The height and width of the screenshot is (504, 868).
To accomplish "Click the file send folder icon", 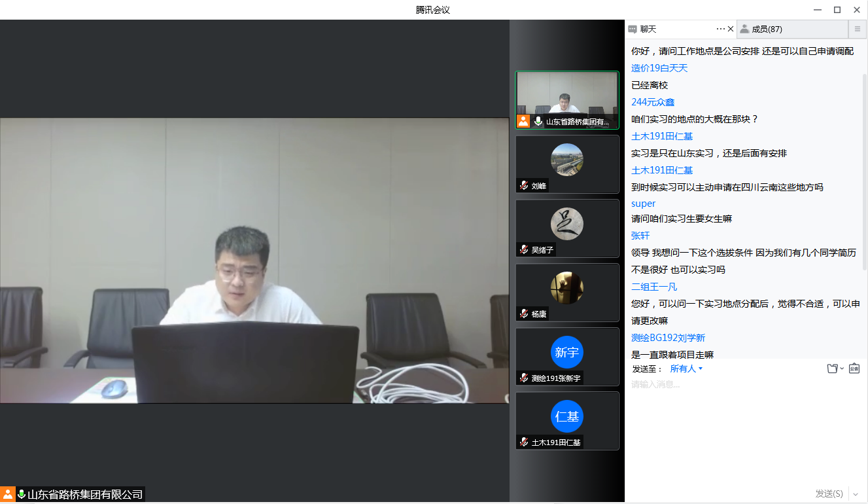I will 832,369.
